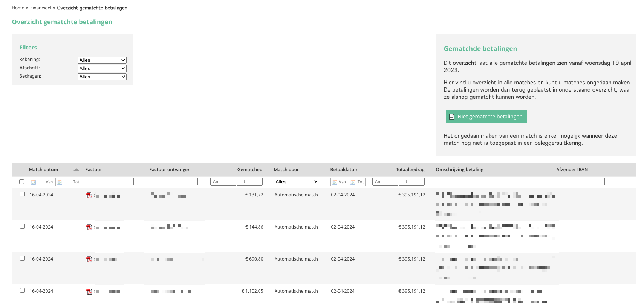Screen dimensions: 644x307
Task: Tick checkbox for row with € 1.102,05
Action: pyautogui.click(x=23, y=290)
